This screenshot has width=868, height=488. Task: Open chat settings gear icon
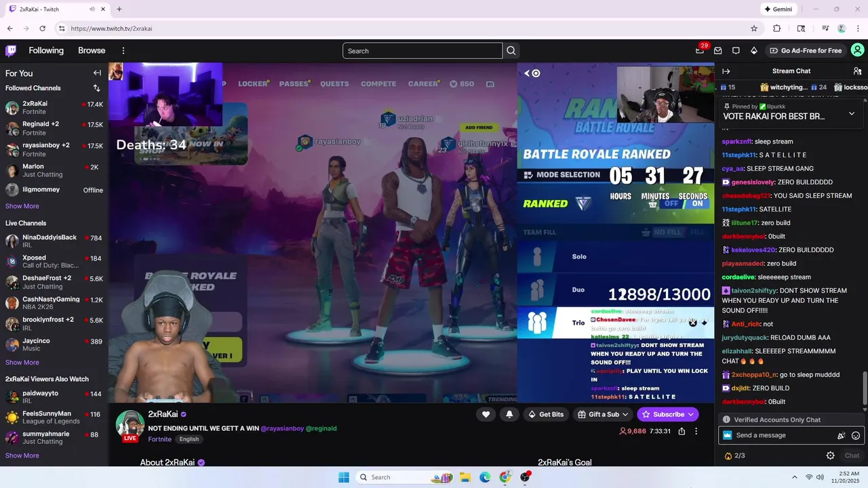point(830,455)
